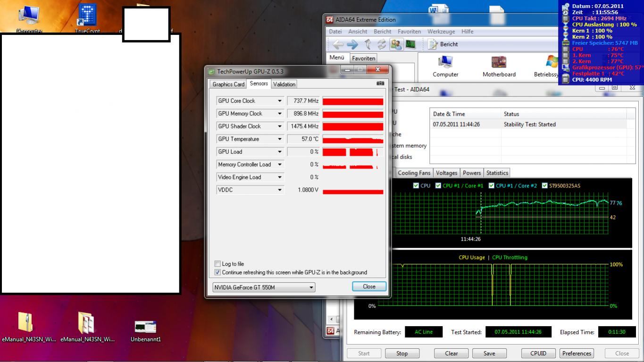Screen dimensions: 644x362
Task: Open the TrueCrypt desktop shortcut
Action: pyautogui.click(x=88, y=14)
